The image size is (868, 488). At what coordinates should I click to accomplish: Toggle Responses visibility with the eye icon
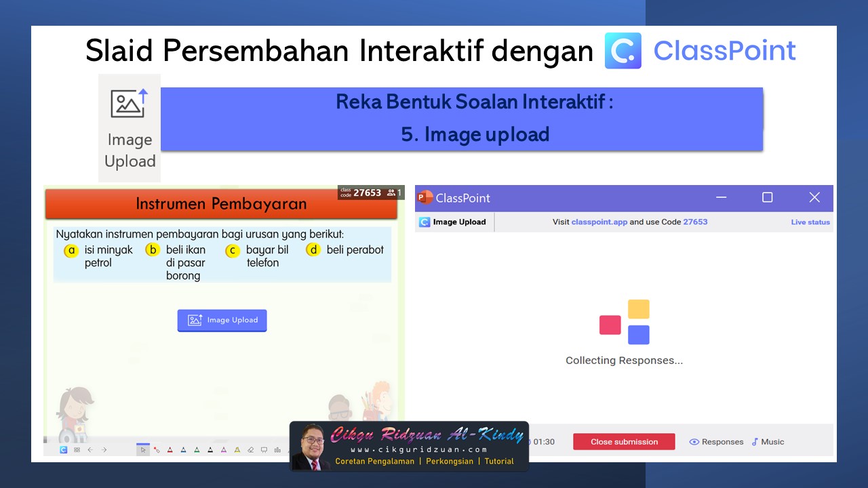point(694,441)
